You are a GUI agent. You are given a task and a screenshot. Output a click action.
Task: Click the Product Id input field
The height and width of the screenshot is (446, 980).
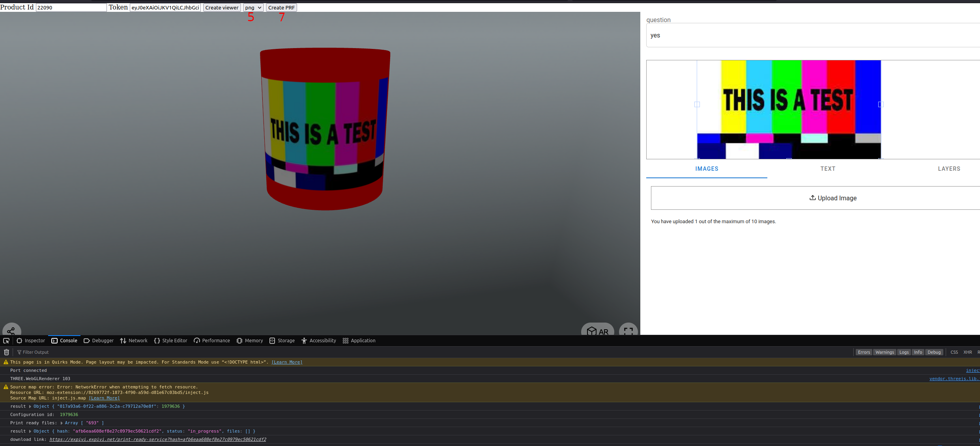point(71,7)
